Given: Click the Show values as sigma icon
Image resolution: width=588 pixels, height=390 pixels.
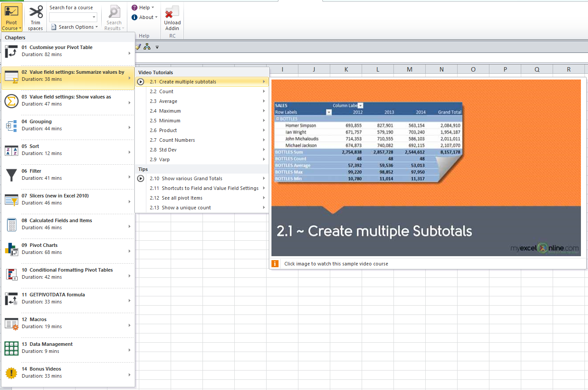Looking at the screenshot, I should [11, 101].
